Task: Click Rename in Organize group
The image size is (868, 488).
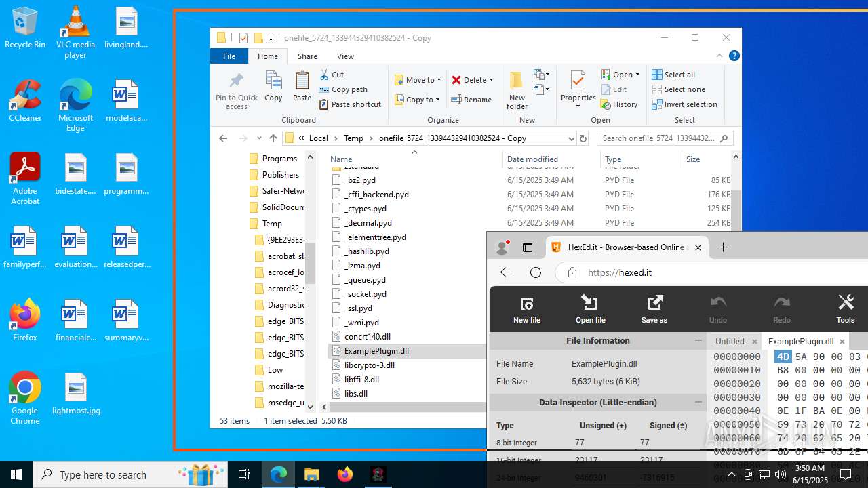Action: coord(472,100)
